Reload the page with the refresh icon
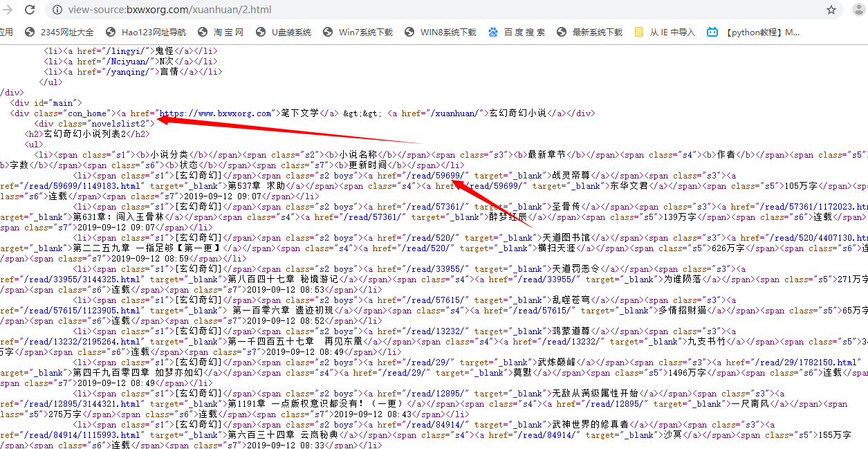Image resolution: width=868 pixels, height=449 pixels. pyautogui.click(x=29, y=10)
